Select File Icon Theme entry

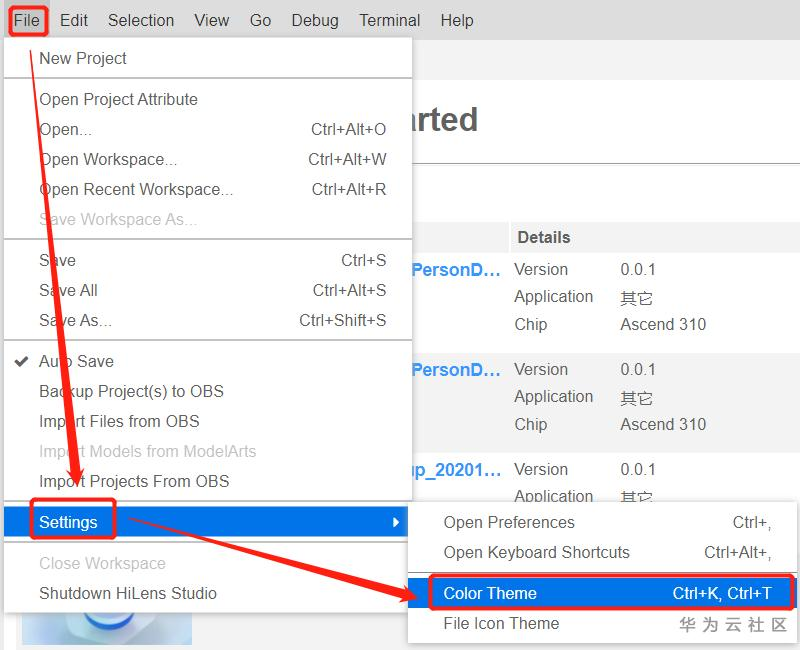tap(501, 623)
